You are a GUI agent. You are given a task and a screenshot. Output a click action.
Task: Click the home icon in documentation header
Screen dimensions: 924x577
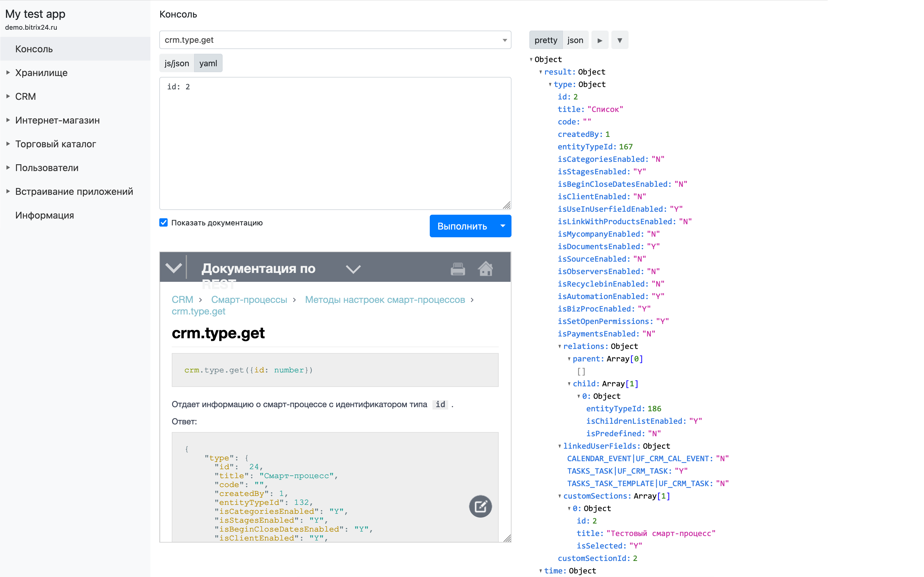click(x=485, y=268)
